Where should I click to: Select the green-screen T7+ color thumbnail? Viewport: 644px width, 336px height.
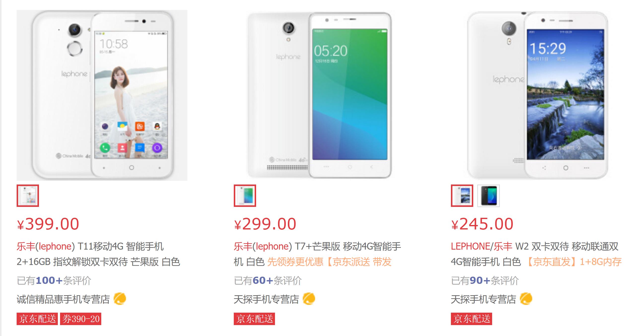[x=245, y=196]
